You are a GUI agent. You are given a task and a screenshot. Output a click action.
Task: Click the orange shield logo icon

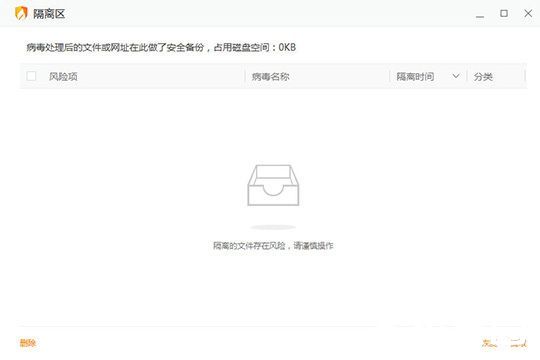[21, 13]
